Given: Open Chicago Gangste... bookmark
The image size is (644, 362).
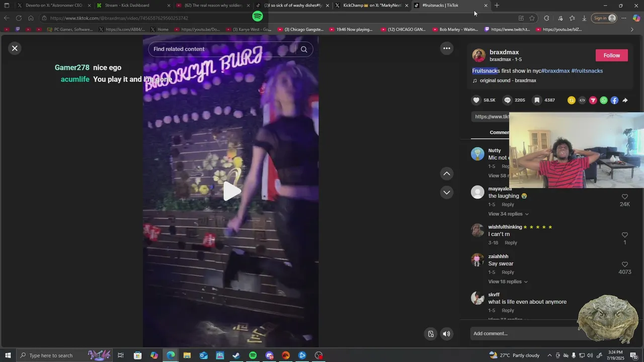Looking at the screenshot, I should pyautogui.click(x=300, y=29).
